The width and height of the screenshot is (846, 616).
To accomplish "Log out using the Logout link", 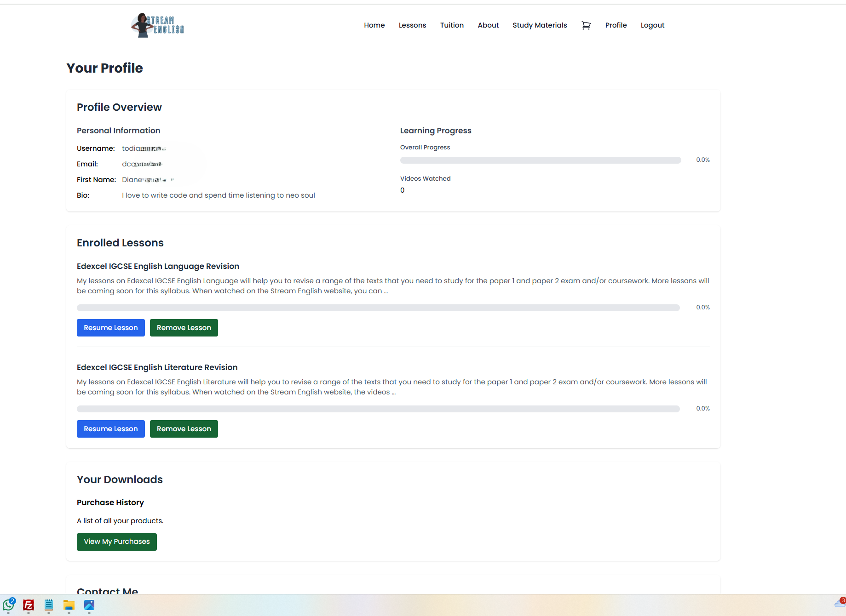I will 652,25.
